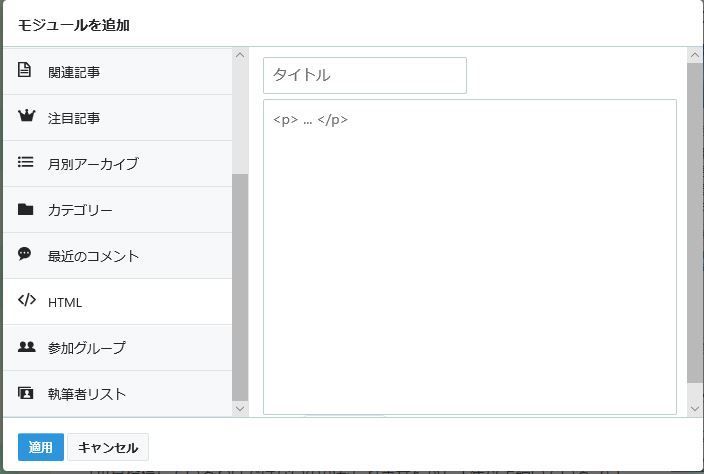This screenshot has width=704, height=474.
Task: Click the module list scrollbar down arrow
Action: pyautogui.click(x=240, y=408)
